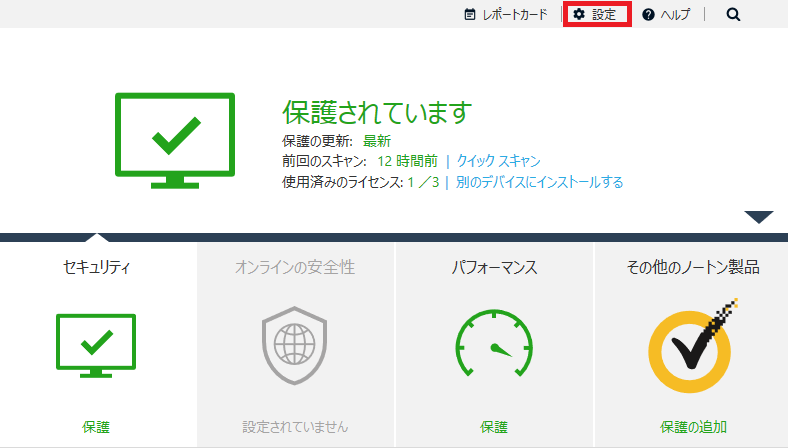
Task: Click the green speedometer gauge icon
Action: point(494,343)
